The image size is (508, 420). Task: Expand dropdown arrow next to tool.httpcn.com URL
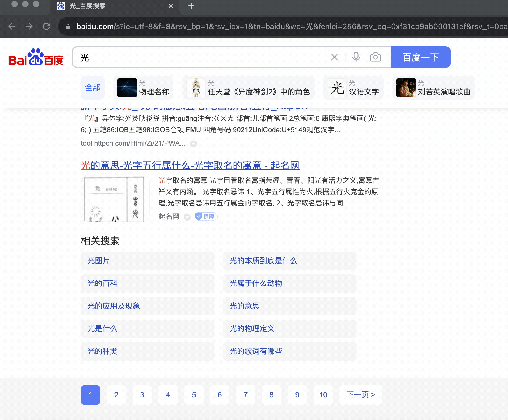pos(193,144)
